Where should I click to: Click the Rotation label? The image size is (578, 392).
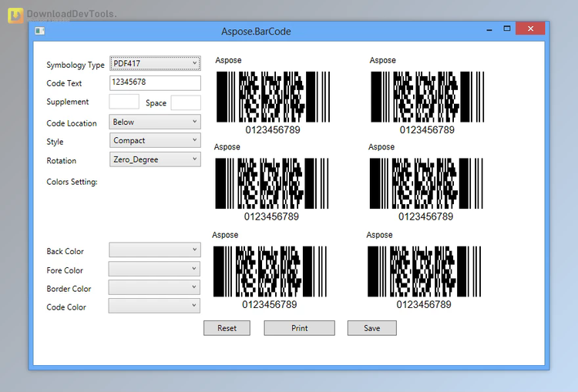coord(61,161)
